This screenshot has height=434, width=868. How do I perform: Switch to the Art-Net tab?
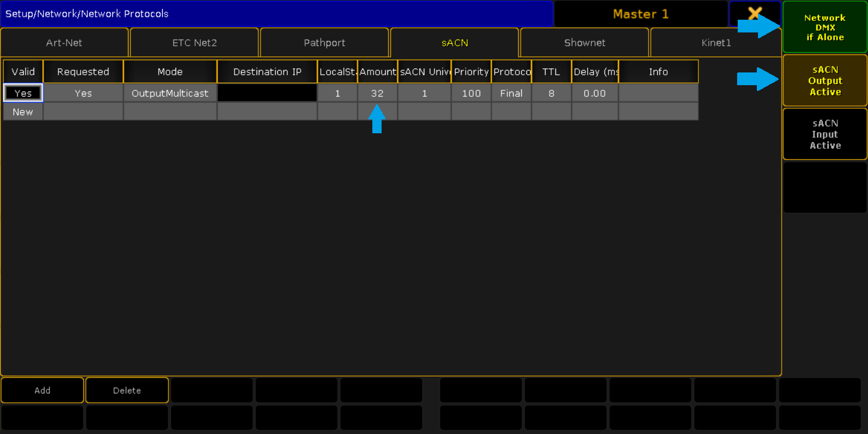(64, 43)
